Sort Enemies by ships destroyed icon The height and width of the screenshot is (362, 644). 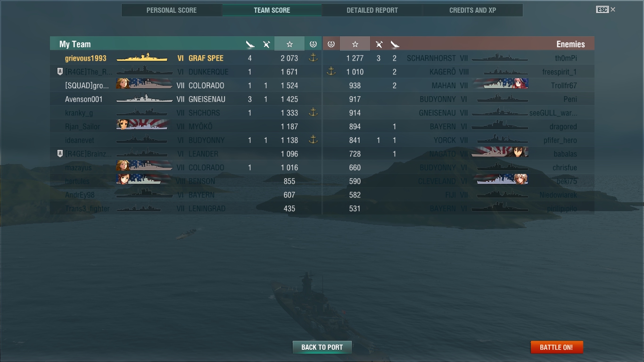coord(395,44)
